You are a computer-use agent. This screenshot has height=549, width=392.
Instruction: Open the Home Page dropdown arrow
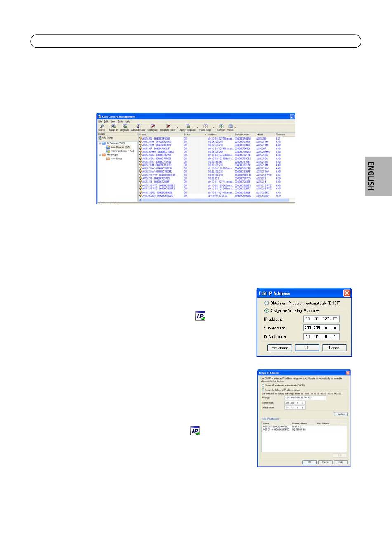click(214, 128)
